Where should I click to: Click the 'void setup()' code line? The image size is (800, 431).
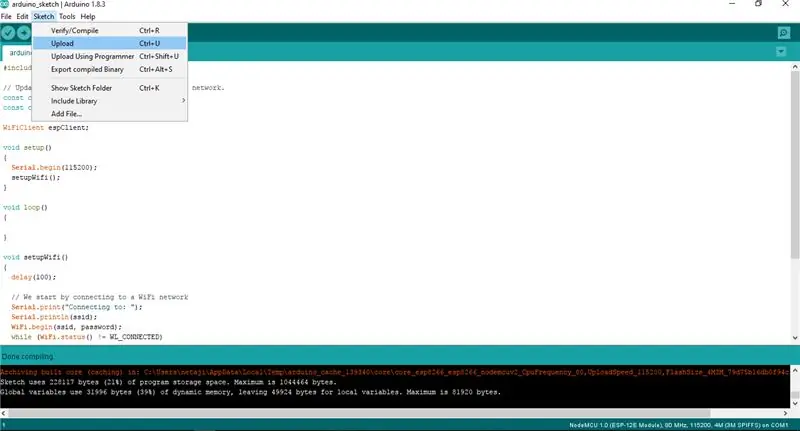(x=27, y=148)
